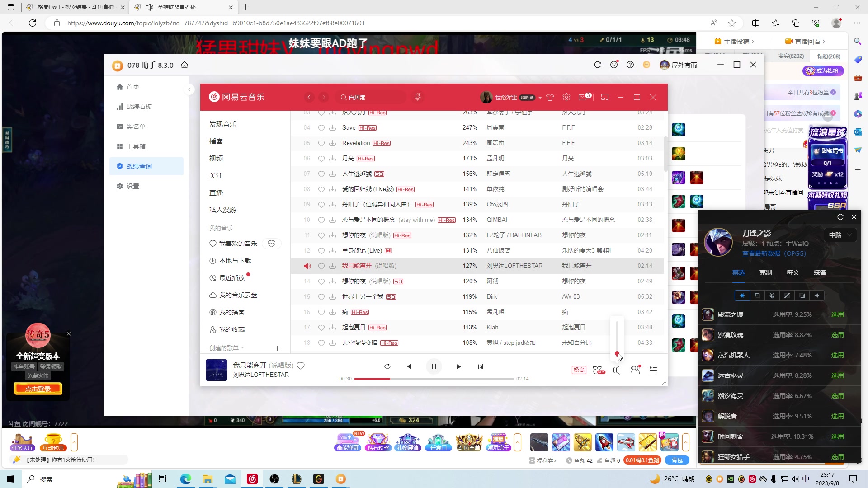Toggle heart for the playing song 我只能离开
The image size is (868, 488).
[301, 366]
